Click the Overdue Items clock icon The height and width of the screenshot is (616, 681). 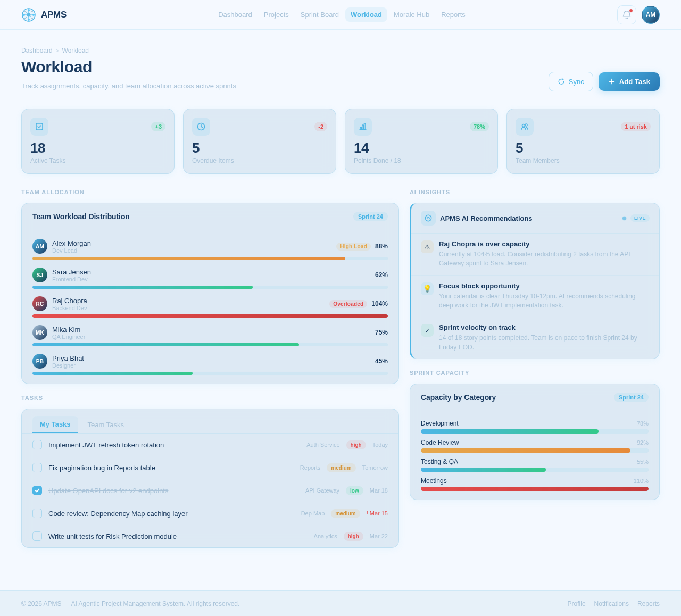pos(201,127)
